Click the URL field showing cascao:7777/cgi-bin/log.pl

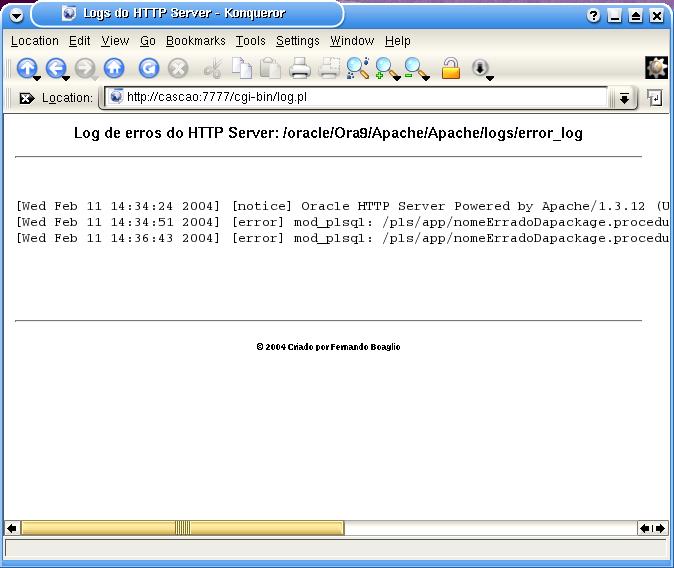pos(357,97)
